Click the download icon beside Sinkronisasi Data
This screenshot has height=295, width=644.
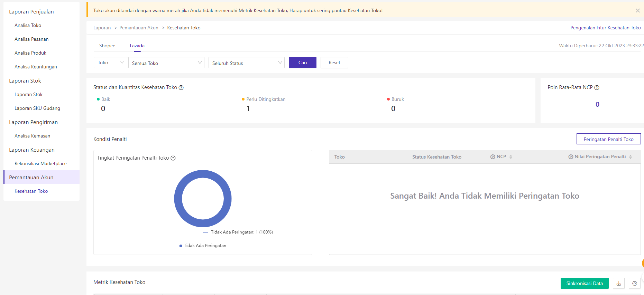click(x=618, y=283)
